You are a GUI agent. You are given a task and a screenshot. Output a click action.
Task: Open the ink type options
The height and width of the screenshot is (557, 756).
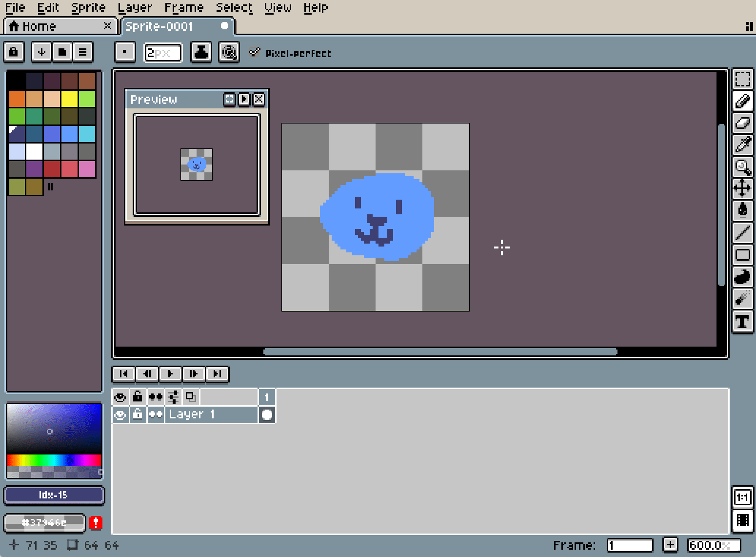201,52
